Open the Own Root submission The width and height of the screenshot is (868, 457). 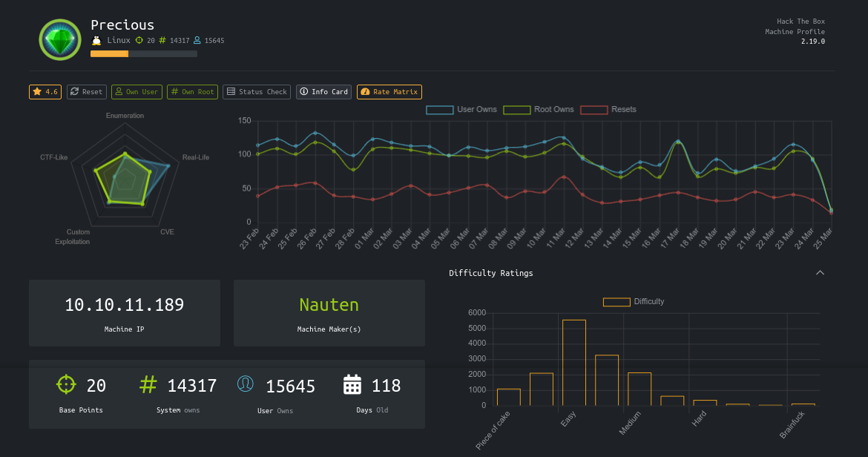(x=192, y=92)
